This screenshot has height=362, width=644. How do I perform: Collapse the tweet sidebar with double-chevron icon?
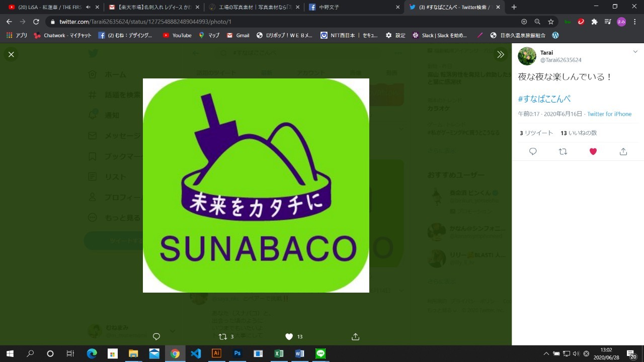tap(501, 54)
